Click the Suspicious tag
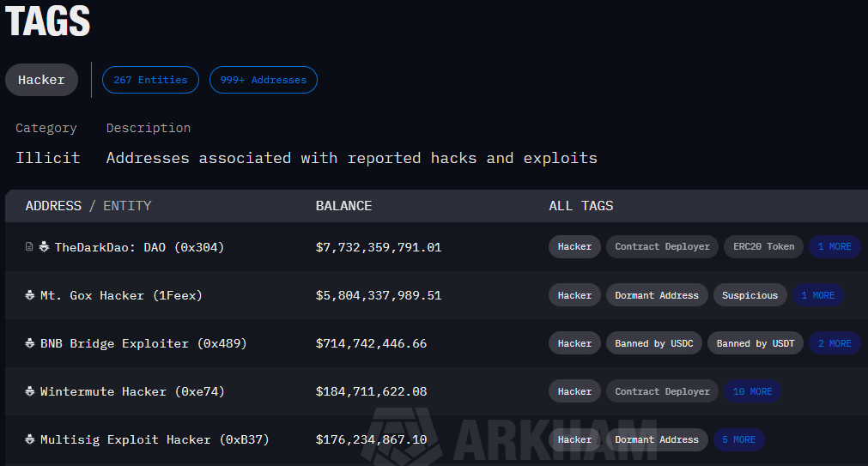Screen dimensions: 868x466 click(750, 295)
